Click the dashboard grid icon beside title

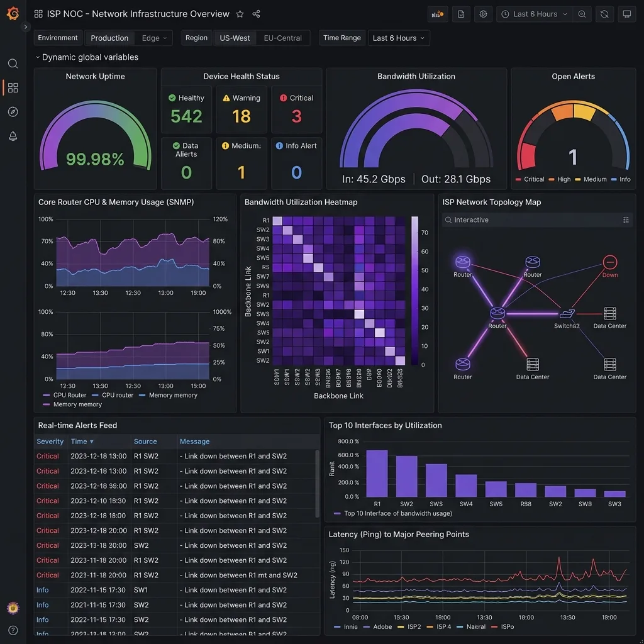coord(38,14)
